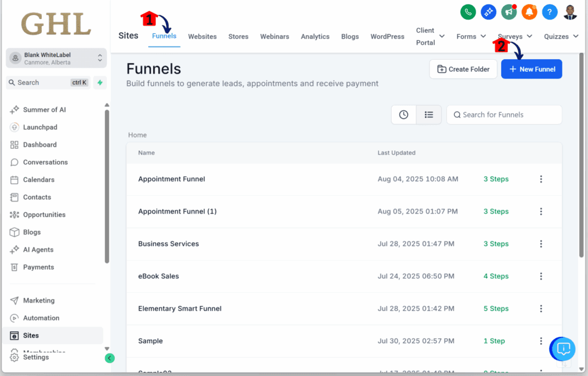Open the user profile avatar
588x376 pixels.
pyautogui.click(x=570, y=12)
